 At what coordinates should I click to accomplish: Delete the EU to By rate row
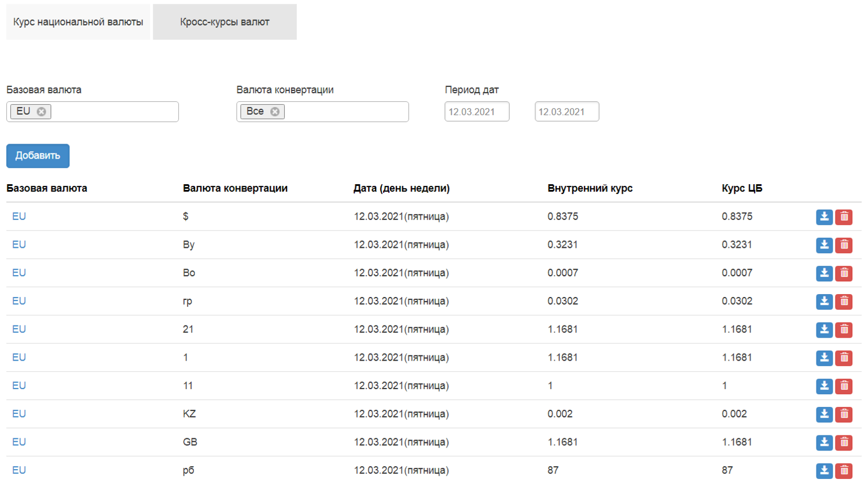[x=844, y=245]
